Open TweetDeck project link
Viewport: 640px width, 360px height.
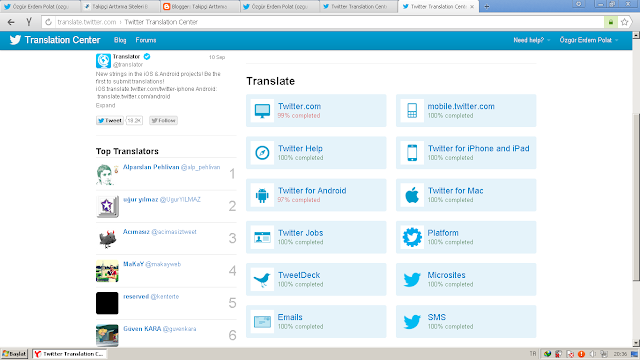point(299,275)
